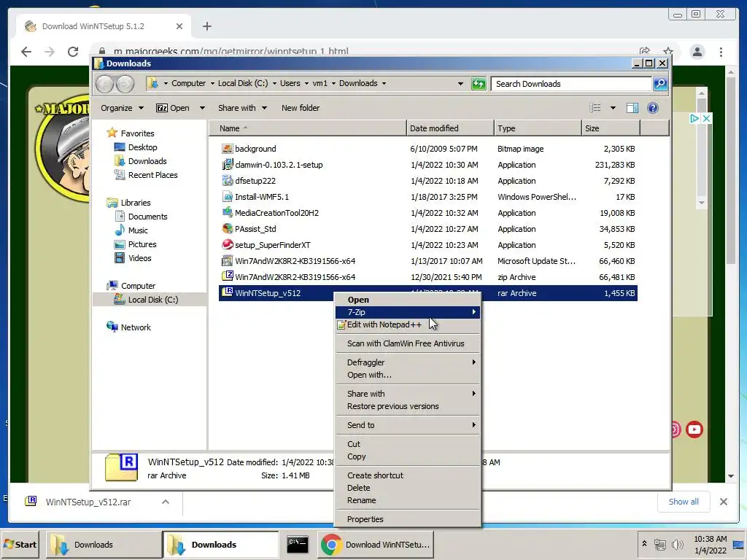Select the setup_SuperFinderXT icon
Viewport: 747px width, 560px height.
click(228, 245)
